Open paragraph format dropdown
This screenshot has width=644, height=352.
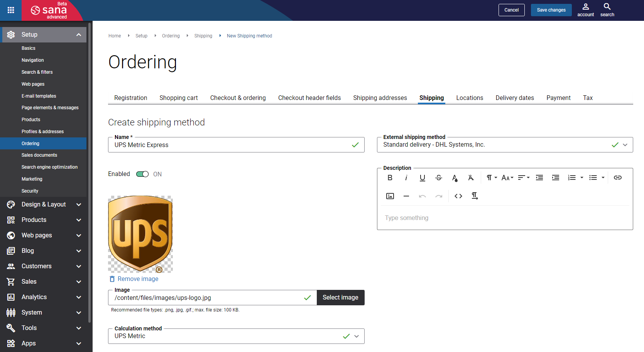pyautogui.click(x=492, y=178)
